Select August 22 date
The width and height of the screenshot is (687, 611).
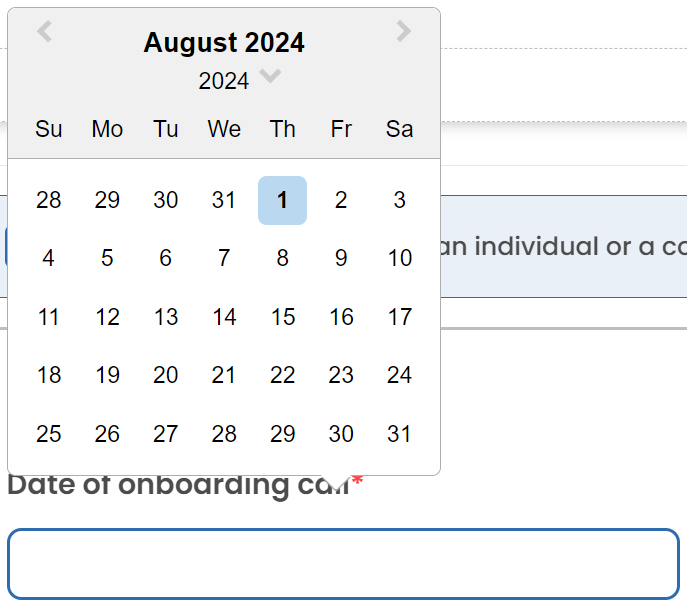(282, 375)
